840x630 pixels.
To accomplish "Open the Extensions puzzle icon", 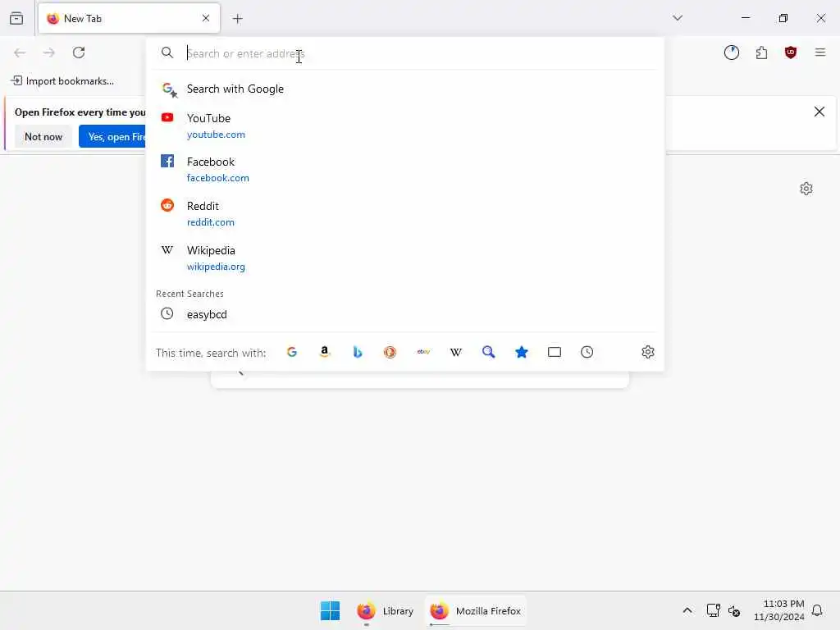I will [761, 52].
